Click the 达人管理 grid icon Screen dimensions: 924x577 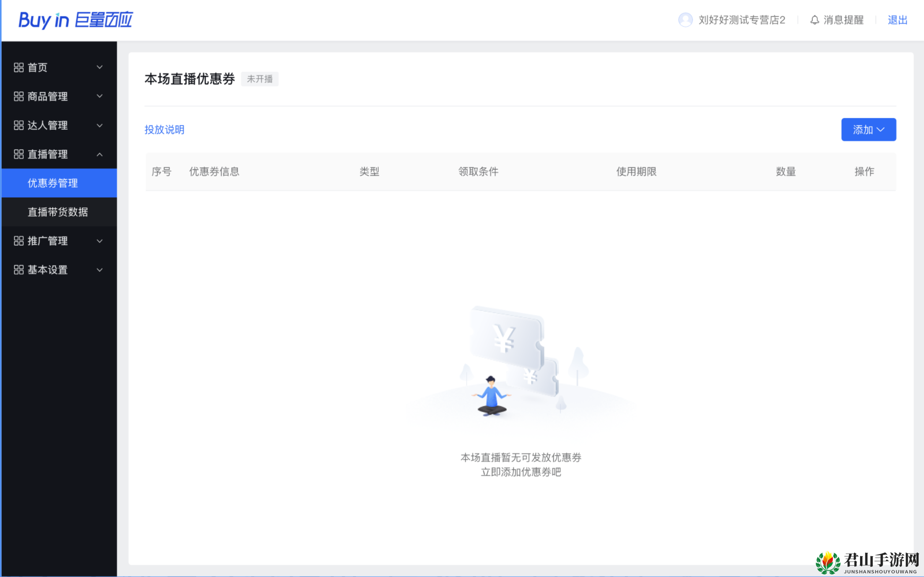click(19, 125)
